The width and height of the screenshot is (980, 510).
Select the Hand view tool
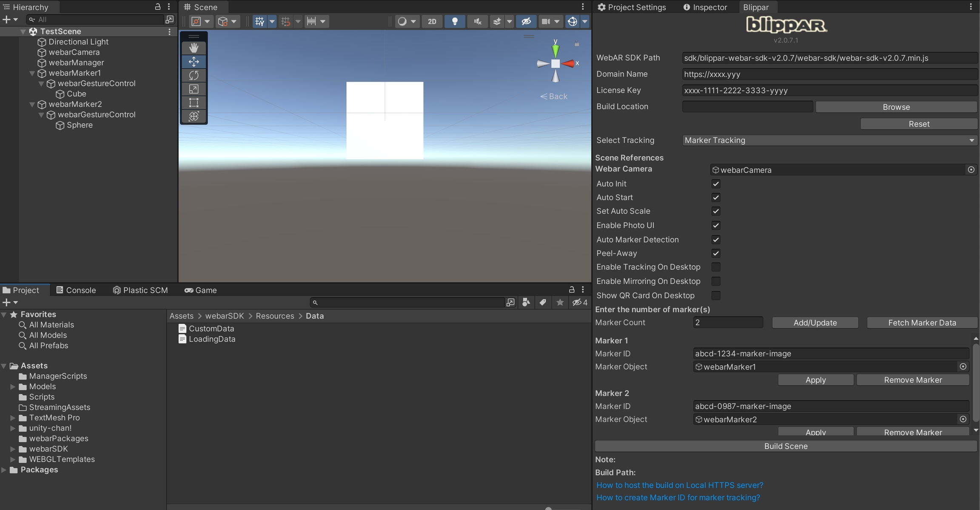click(x=194, y=48)
